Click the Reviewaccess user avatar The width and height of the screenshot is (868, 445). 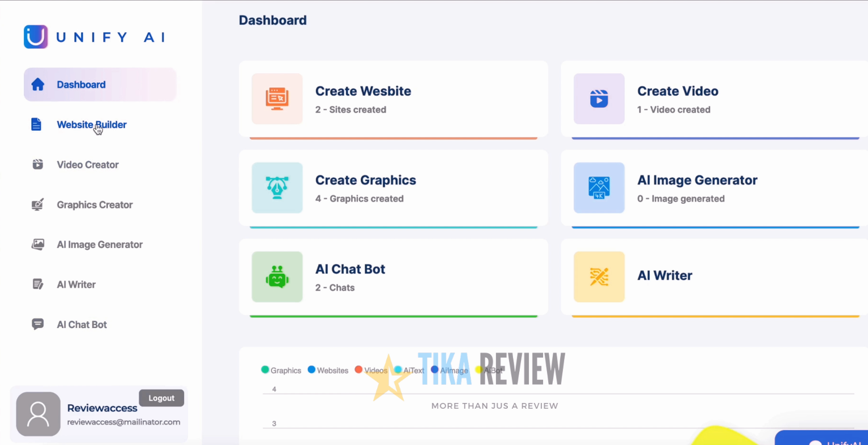click(x=38, y=414)
